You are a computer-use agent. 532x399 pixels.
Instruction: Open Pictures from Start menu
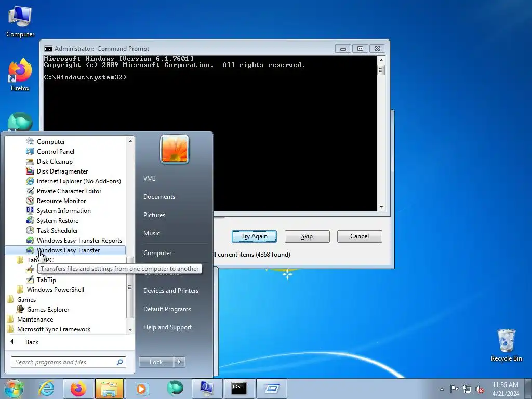pos(154,215)
